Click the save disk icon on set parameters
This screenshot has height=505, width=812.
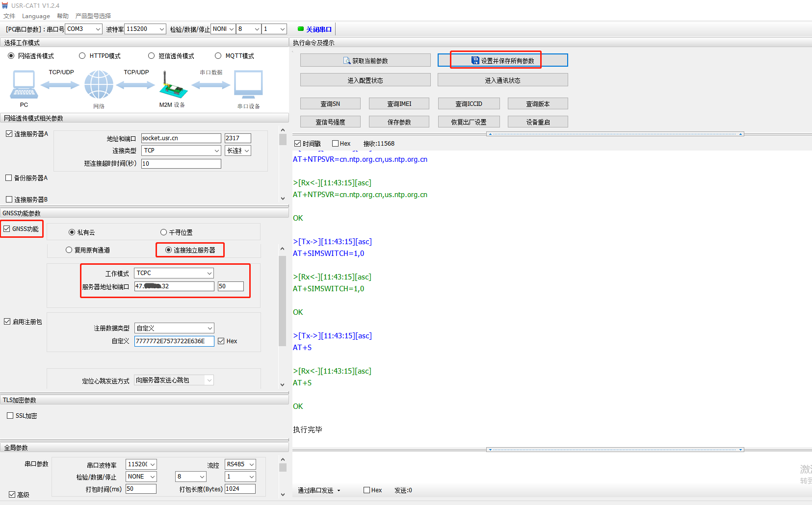click(475, 60)
